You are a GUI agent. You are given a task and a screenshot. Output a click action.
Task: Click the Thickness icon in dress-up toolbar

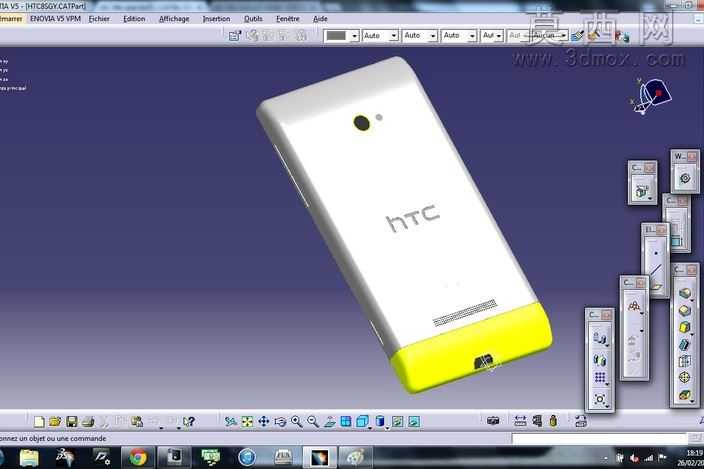point(685,361)
